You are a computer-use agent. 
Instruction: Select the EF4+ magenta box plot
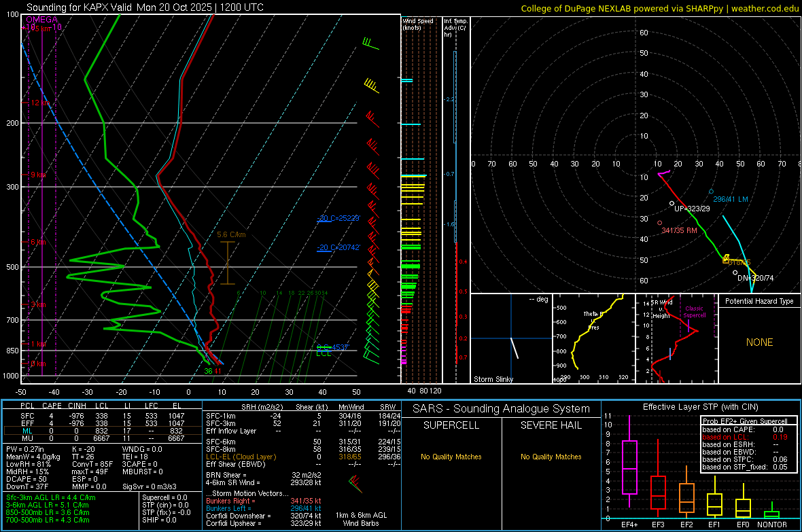point(629,461)
